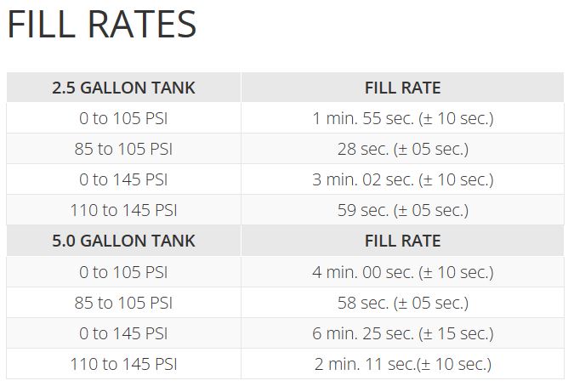Click the "6 min. 25 sec." fill rate cell
574x392 pixels.
pos(402,333)
